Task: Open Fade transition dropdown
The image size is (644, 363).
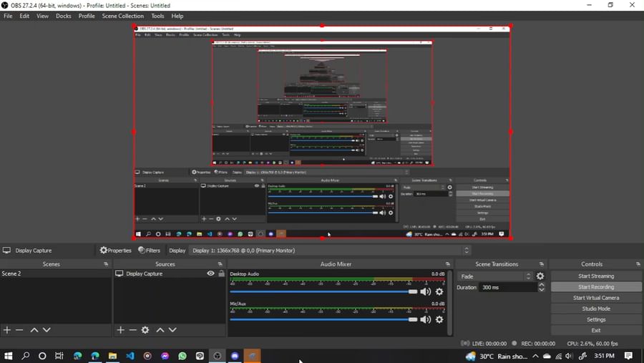Action: (x=495, y=276)
